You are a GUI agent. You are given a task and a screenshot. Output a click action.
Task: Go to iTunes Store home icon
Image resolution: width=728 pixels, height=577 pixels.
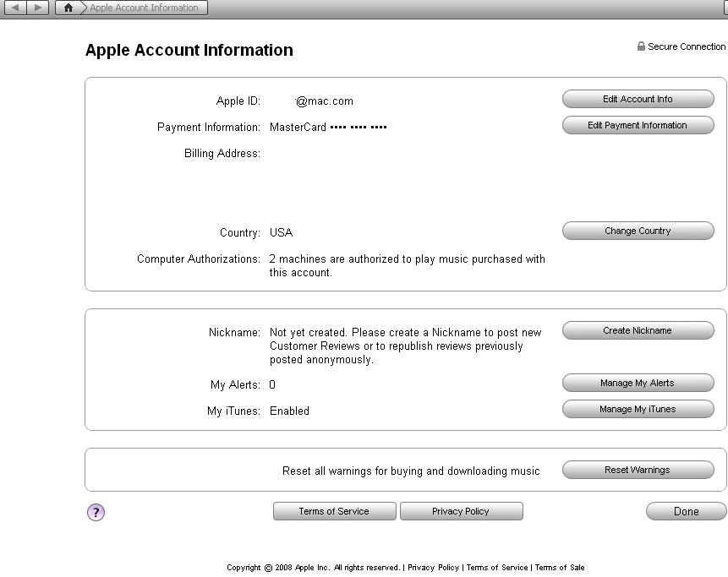click(68, 8)
